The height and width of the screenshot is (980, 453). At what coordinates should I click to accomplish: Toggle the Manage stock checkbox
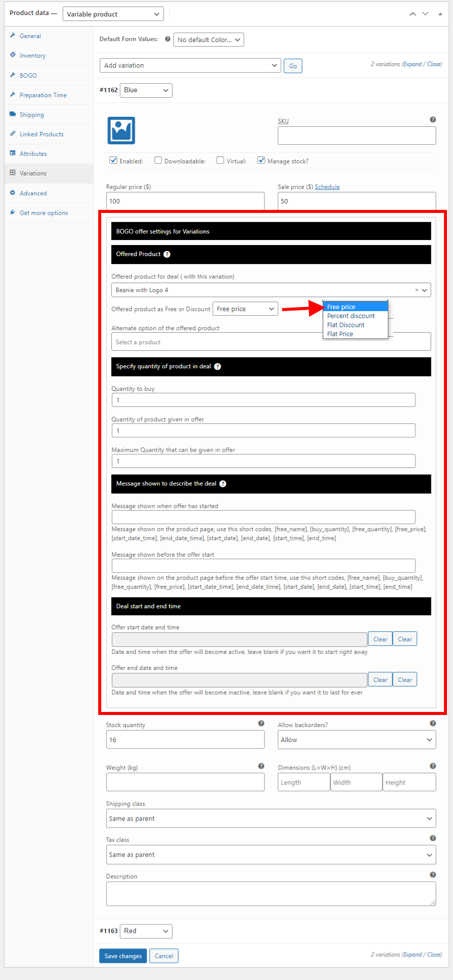(261, 160)
